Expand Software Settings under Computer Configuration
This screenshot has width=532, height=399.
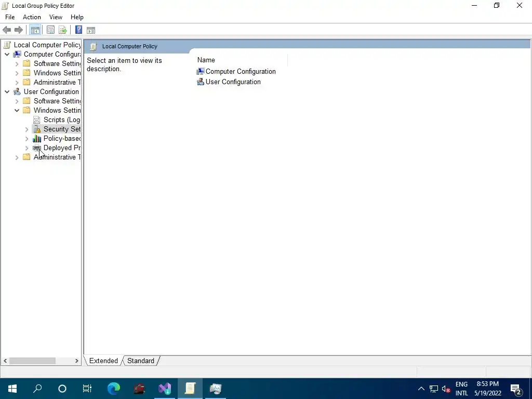point(17,64)
